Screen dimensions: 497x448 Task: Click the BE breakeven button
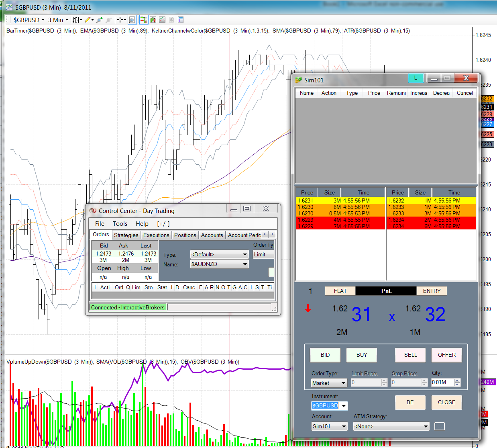[x=410, y=402]
